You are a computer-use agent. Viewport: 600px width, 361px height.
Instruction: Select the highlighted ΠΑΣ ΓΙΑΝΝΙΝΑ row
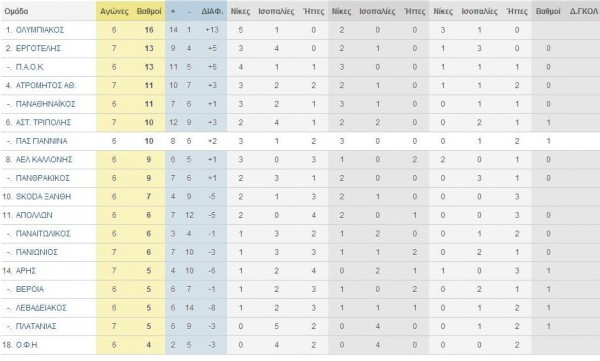300,141
